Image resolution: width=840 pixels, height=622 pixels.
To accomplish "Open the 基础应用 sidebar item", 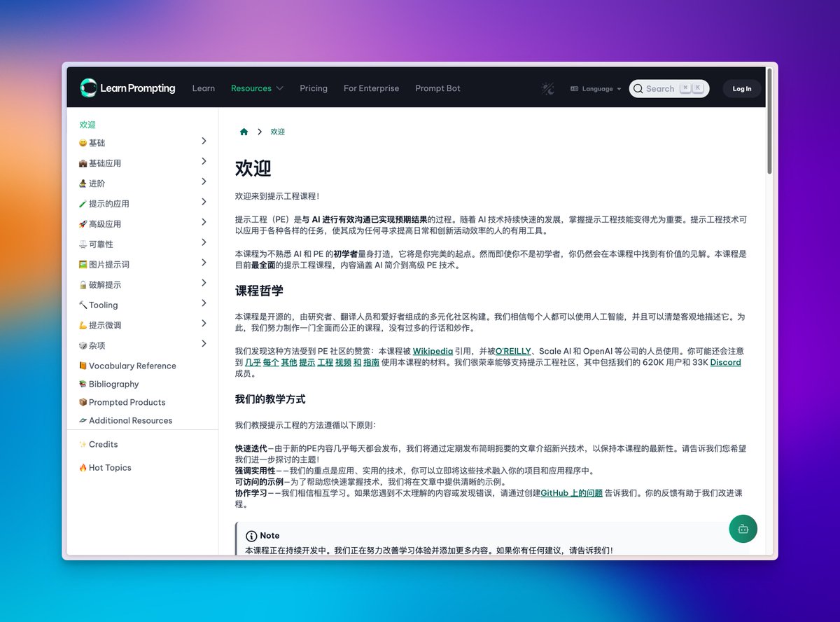I will tap(100, 163).
